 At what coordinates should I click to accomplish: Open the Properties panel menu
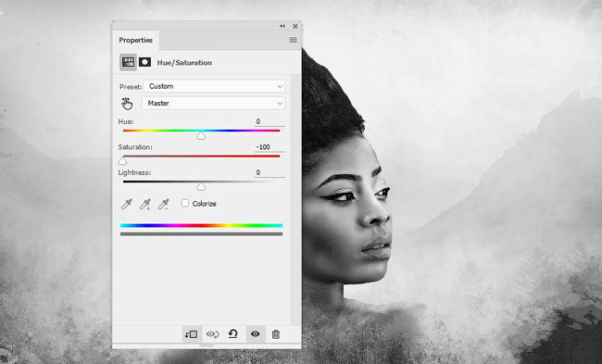293,40
